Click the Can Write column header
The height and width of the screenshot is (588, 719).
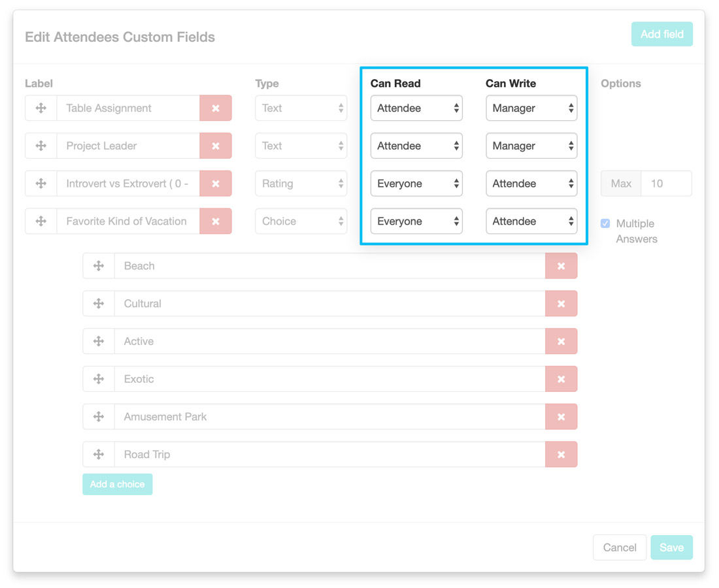[x=511, y=84]
